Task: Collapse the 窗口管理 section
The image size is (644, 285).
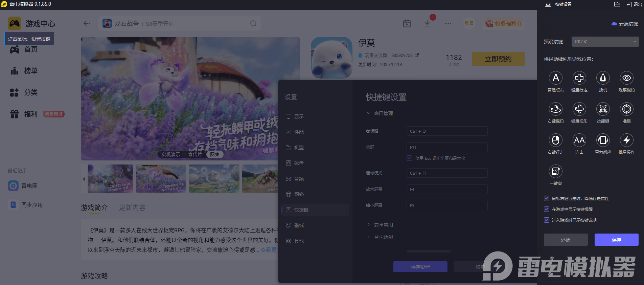Action: (380, 113)
